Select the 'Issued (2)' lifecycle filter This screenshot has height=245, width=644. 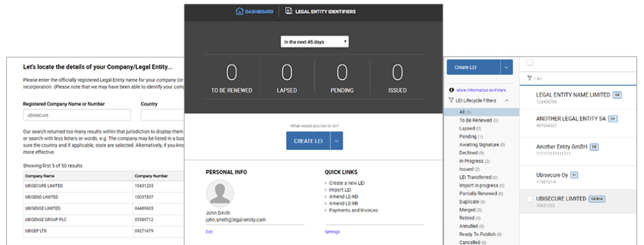469,169
